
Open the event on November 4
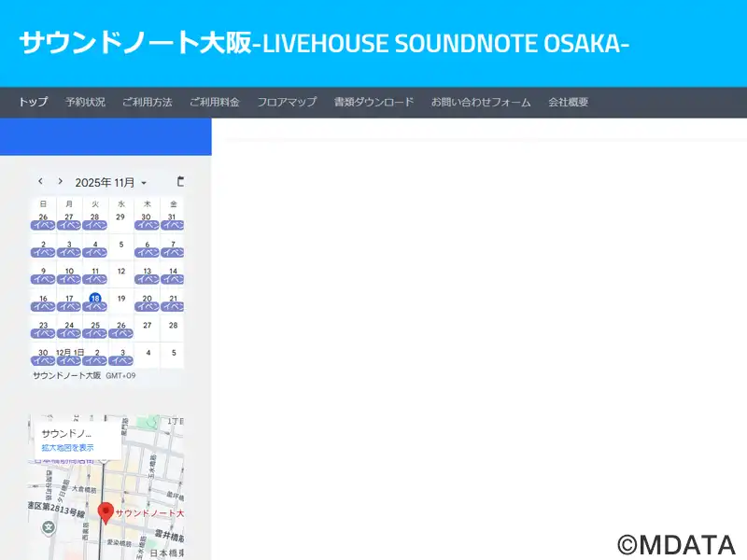94,252
